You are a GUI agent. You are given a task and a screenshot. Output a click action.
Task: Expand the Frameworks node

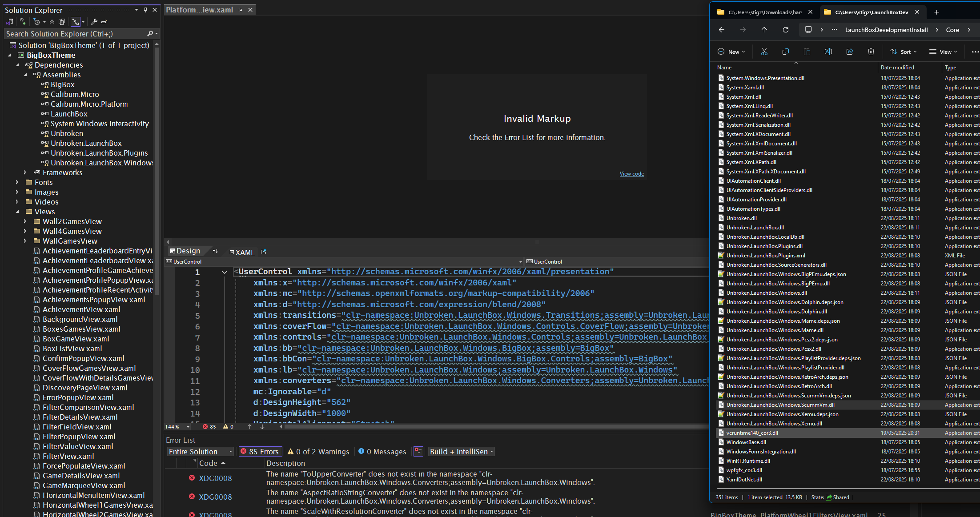(25, 172)
